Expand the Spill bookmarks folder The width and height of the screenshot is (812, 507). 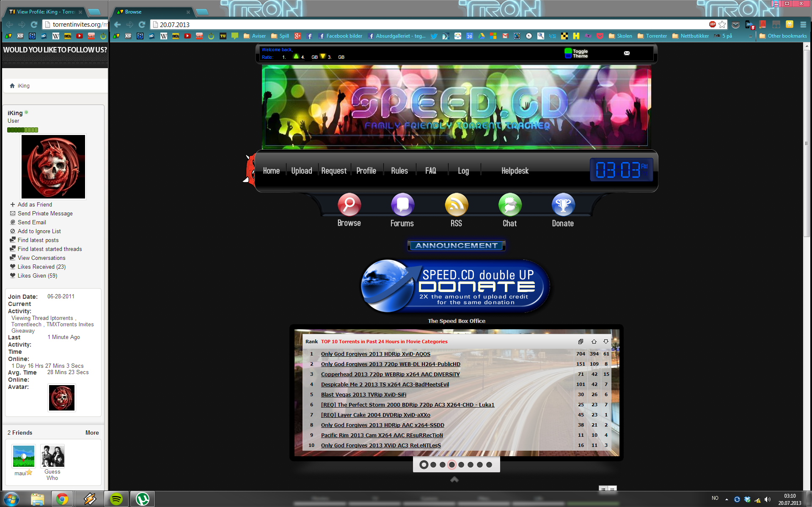tap(280, 36)
